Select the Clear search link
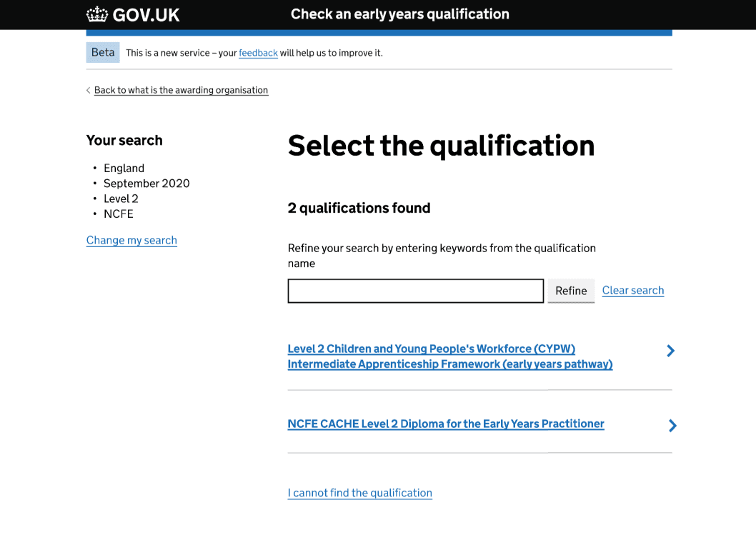 (632, 291)
